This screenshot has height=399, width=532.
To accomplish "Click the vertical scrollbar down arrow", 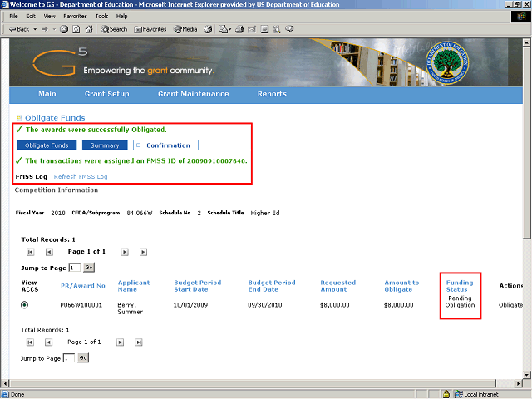I will click(526, 375).
